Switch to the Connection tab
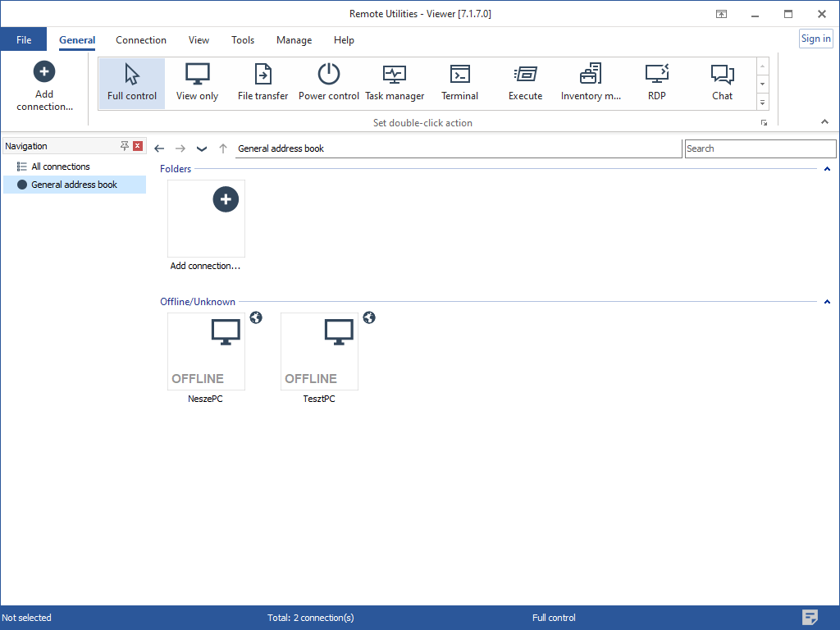This screenshot has height=630, width=840. [141, 40]
